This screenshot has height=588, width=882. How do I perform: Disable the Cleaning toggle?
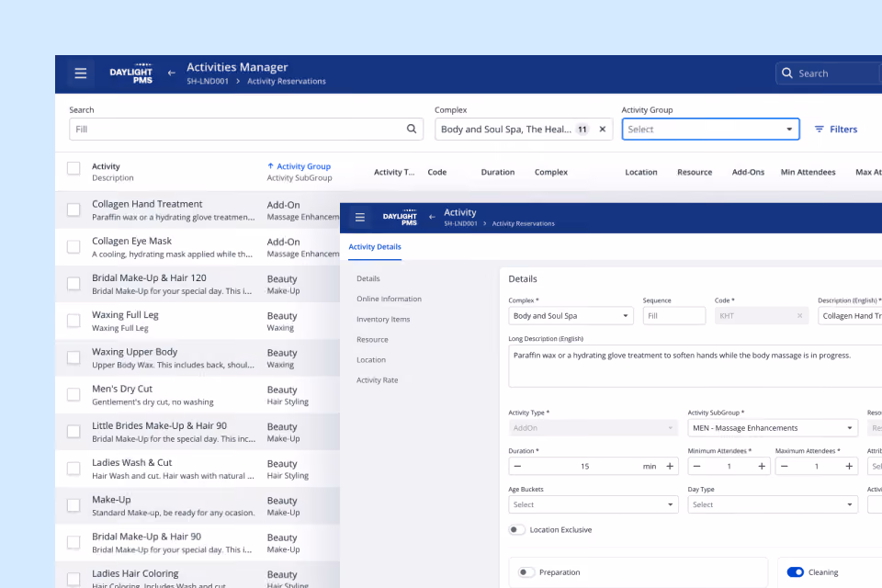click(x=796, y=572)
